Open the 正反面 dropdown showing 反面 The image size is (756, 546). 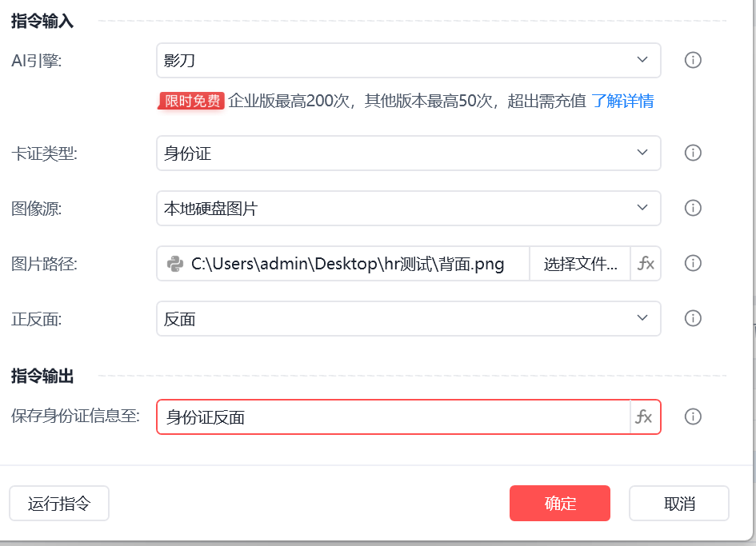tap(408, 318)
